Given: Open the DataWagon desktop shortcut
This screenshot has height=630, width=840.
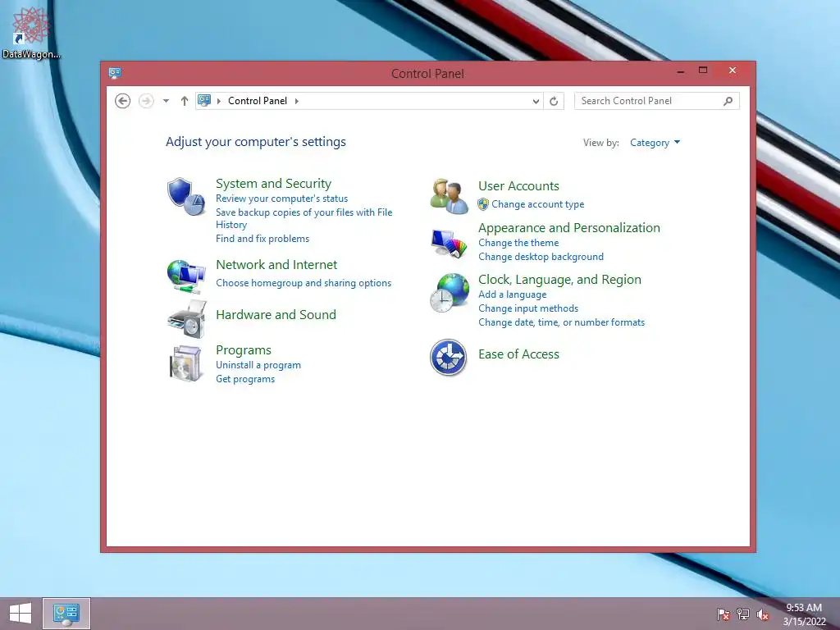Looking at the screenshot, I should point(31,33).
